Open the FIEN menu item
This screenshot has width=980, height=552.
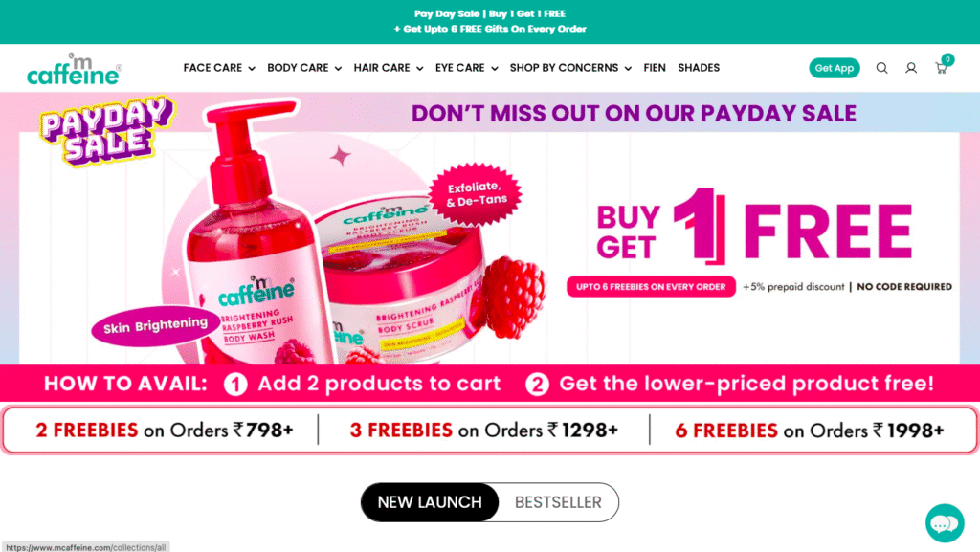pos(655,67)
